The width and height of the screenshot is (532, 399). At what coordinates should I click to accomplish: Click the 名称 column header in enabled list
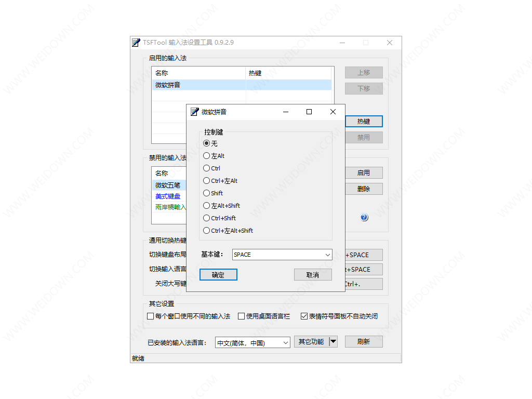[199, 73]
